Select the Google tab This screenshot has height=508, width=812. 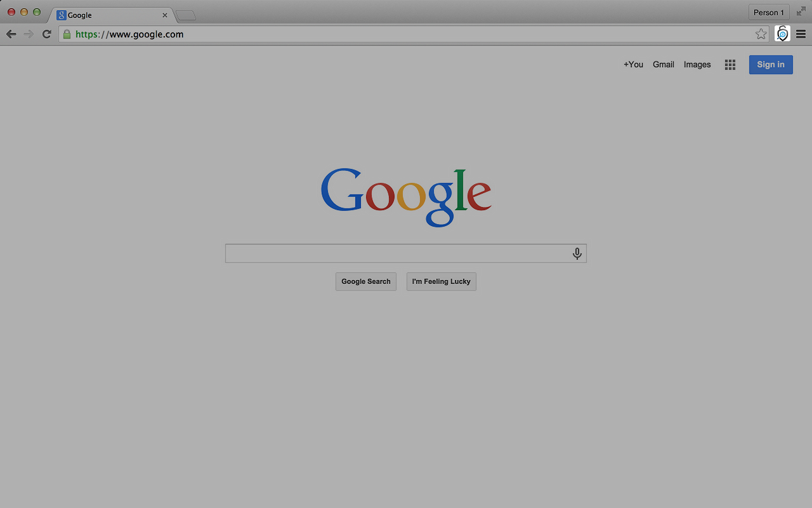[x=111, y=15]
